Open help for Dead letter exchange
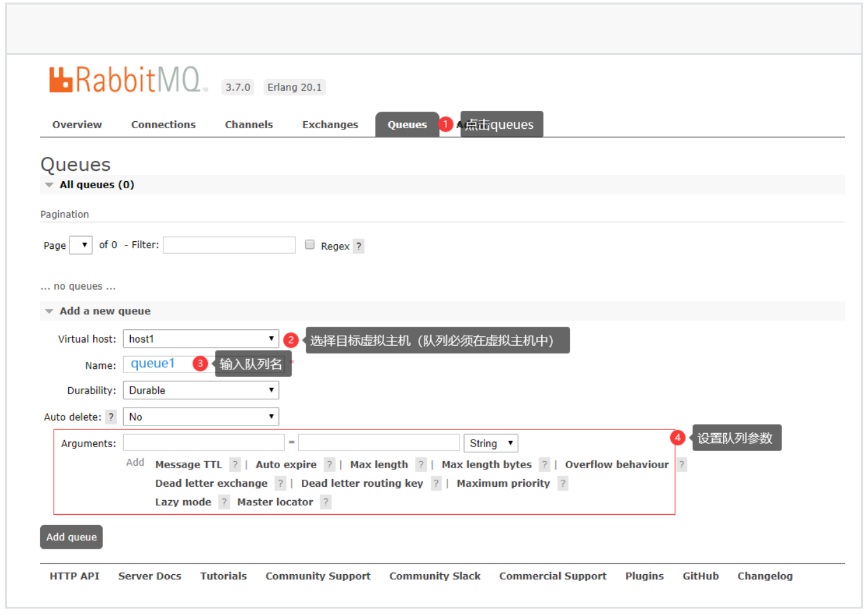The width and height of the screenshot is (868, 615). 280,484
